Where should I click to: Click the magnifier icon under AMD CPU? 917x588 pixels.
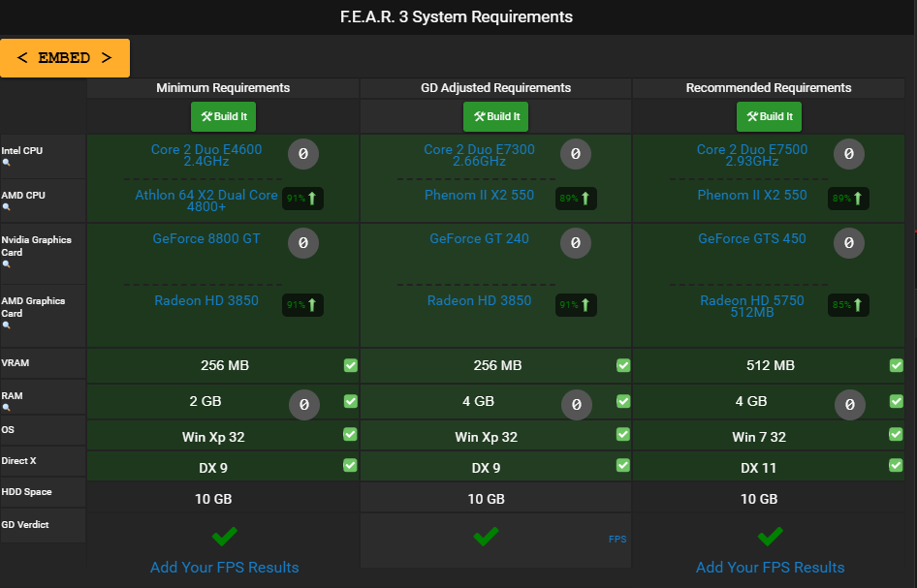(6, 207)
